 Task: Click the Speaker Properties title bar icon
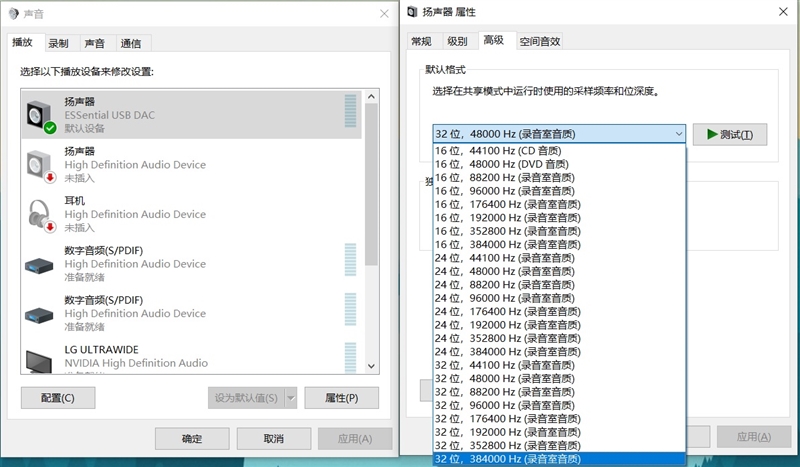[x=412, y=12]
